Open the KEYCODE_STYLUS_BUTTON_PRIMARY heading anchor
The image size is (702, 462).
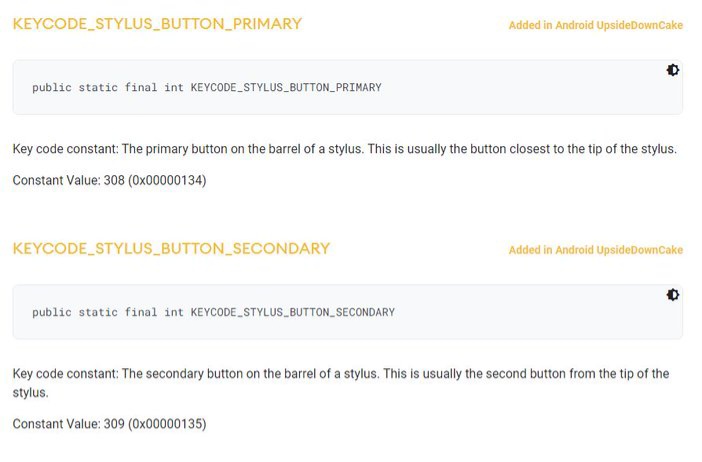157,23
